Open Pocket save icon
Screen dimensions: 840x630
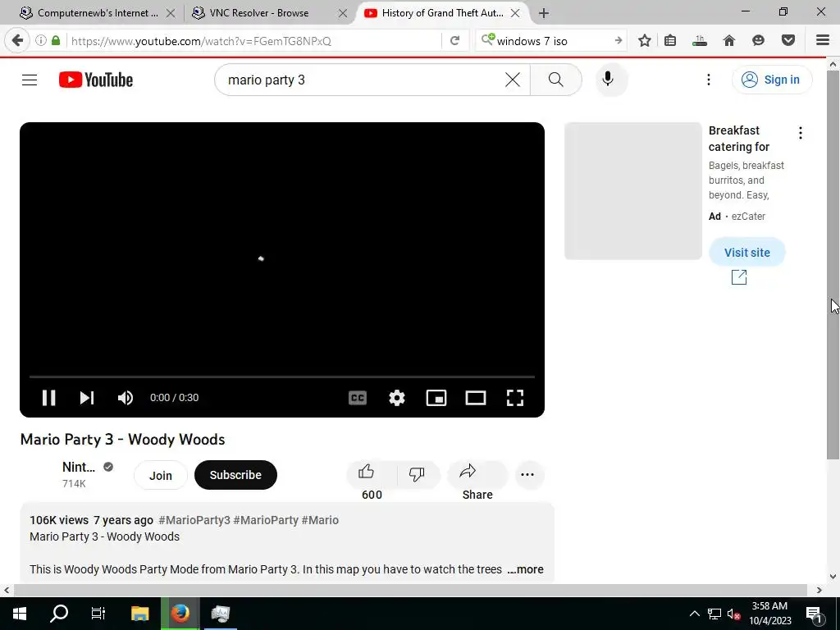(x=788, y=40)
